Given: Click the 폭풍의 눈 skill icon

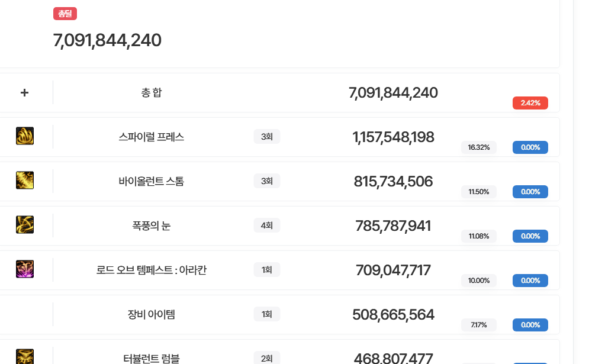Looking at the screenshot, I should [25, 225].
